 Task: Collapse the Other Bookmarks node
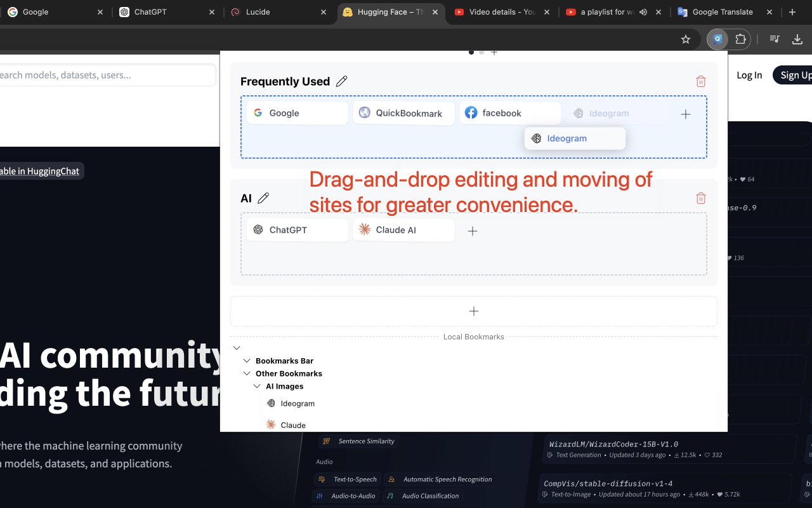tap(247, 373)
